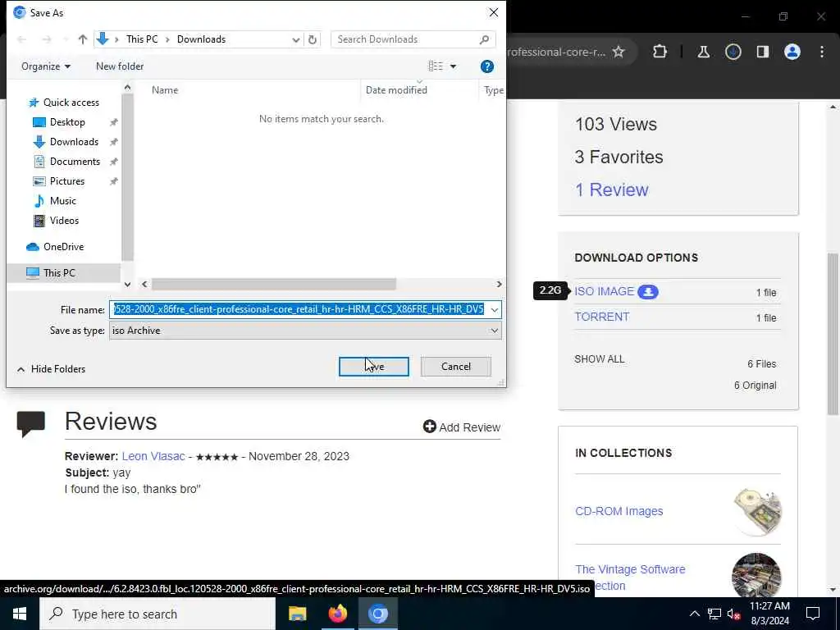Open Save As help question mark
Viewport: 840px width, 630px height.
click(487, 66)
